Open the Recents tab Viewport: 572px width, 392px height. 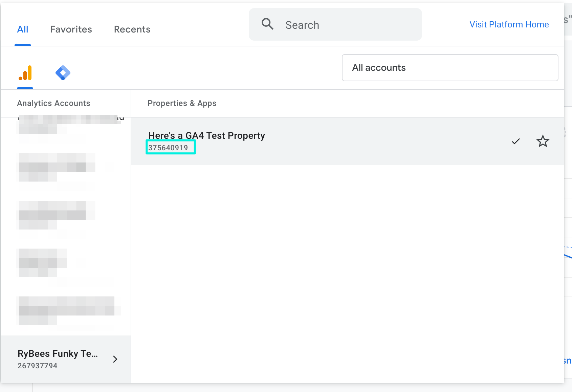point(132,29)
